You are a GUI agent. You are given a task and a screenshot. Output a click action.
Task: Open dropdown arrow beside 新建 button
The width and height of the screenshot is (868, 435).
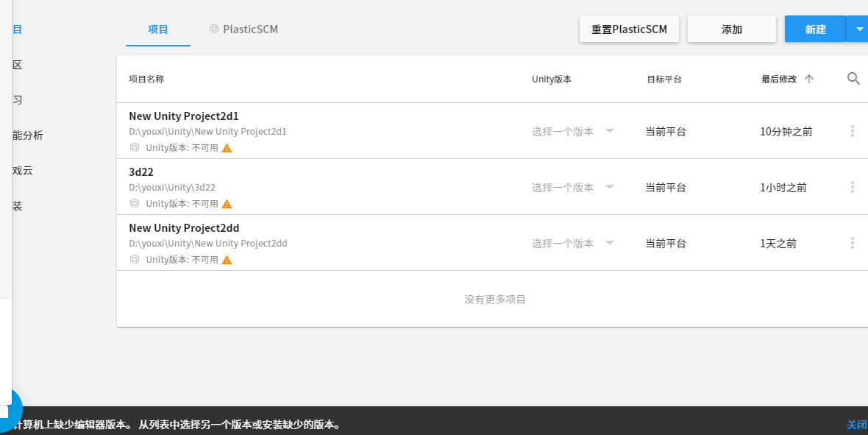[x=858, y=29]
